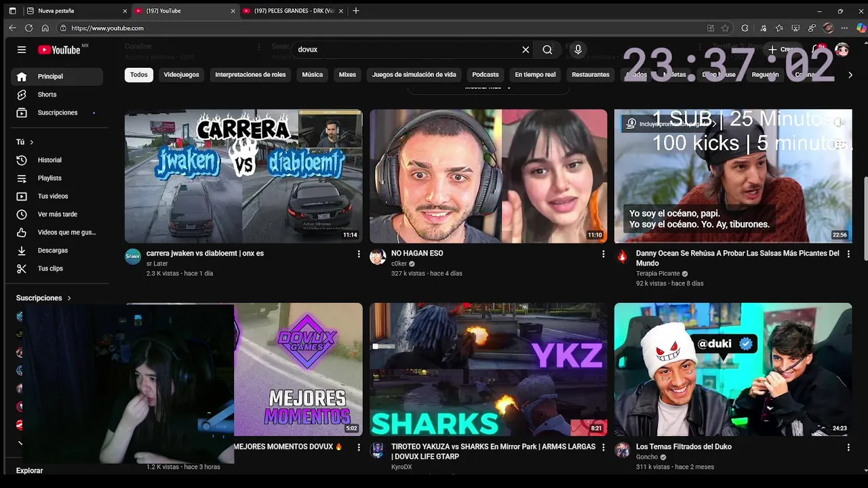Open Shorts from the sidebar

(x=57, y=95)
